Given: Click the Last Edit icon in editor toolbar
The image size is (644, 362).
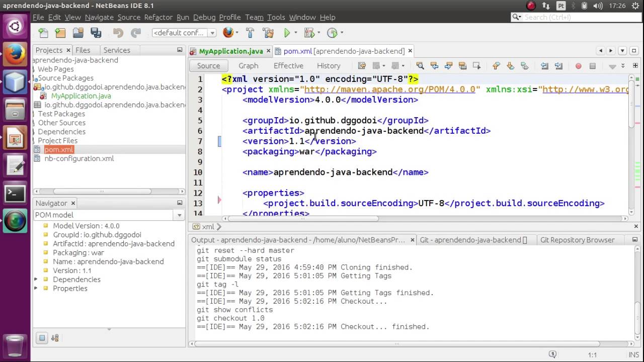Looking at the screenshot, I should [x=362, y=66].
